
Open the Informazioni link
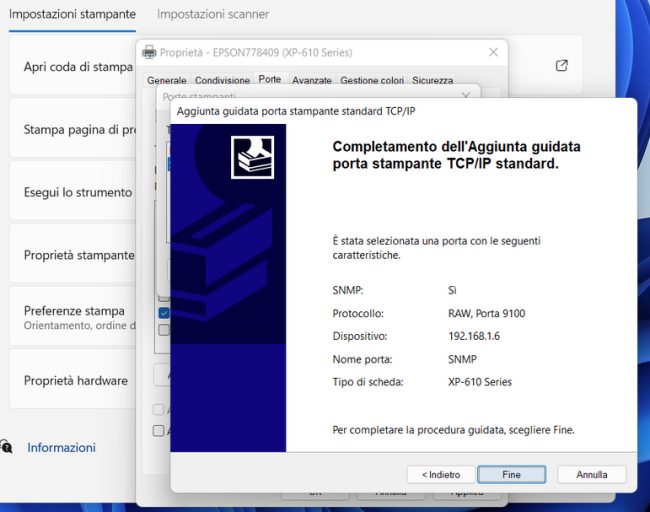click(61, 447)
